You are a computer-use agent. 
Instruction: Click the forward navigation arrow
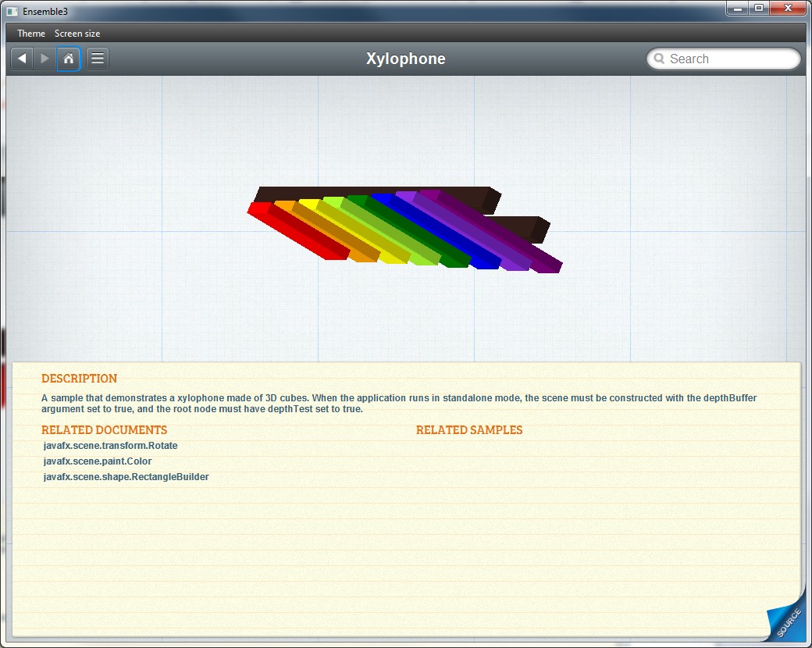click(45, 59)
